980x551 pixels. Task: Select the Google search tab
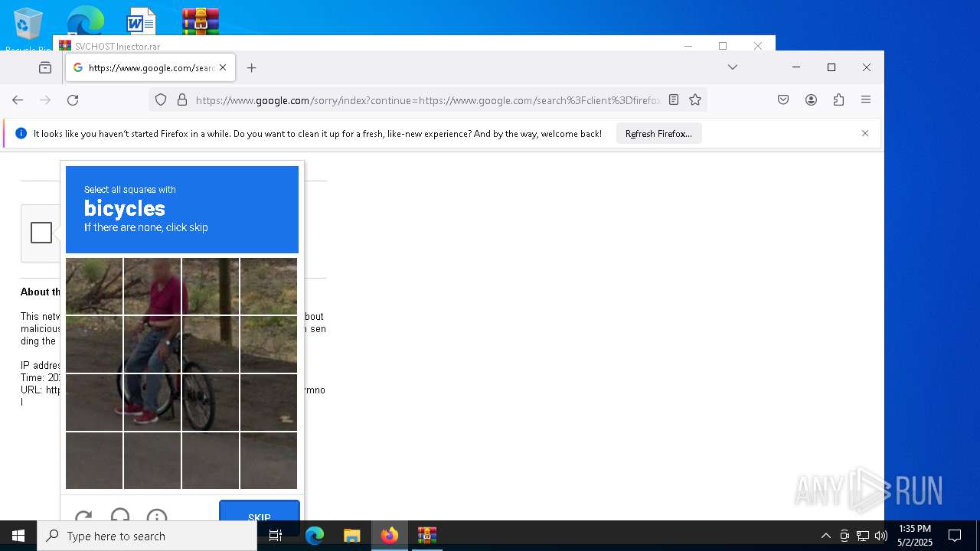point(151,68)
